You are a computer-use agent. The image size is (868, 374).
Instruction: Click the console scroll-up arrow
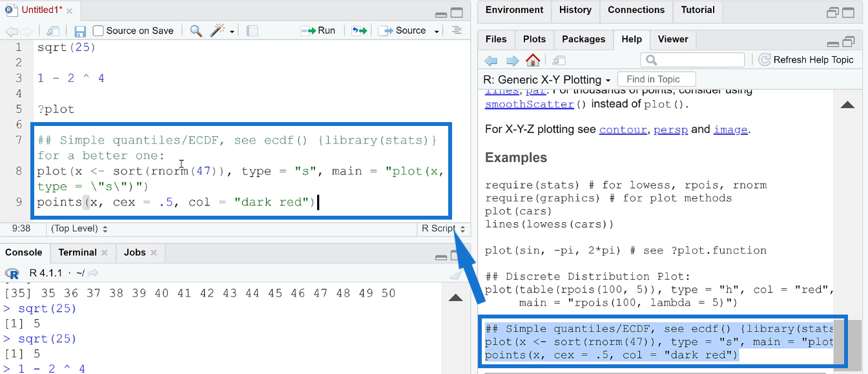tap(455, 298)
